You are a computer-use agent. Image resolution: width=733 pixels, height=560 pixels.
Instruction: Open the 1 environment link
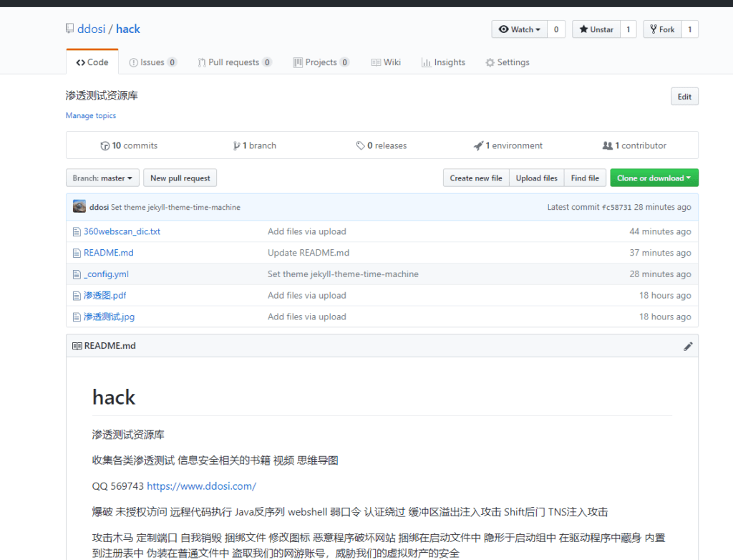(x=508, y=145)
